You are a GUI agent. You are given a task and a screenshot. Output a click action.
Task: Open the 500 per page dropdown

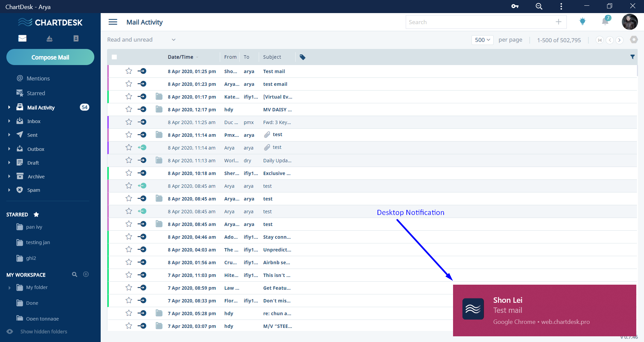(x=482, y=40)
